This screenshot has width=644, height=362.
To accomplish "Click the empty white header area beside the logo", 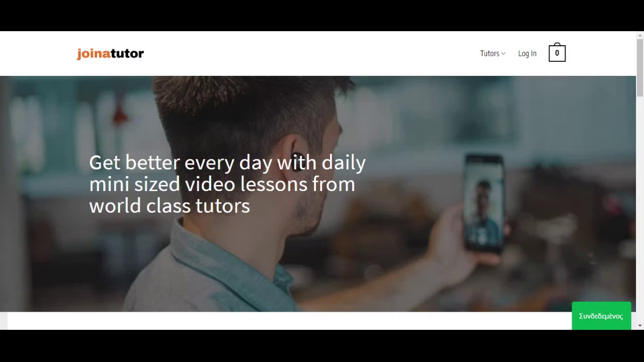I will click(312, 53).
